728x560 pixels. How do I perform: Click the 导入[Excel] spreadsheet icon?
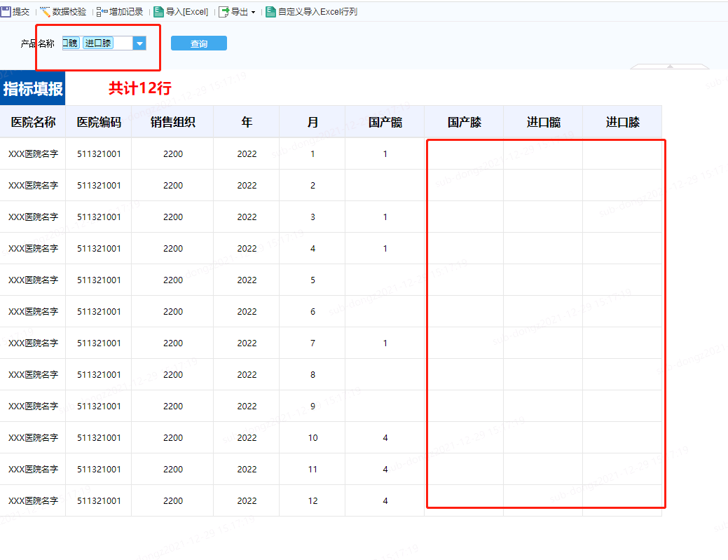click(159, 12)
